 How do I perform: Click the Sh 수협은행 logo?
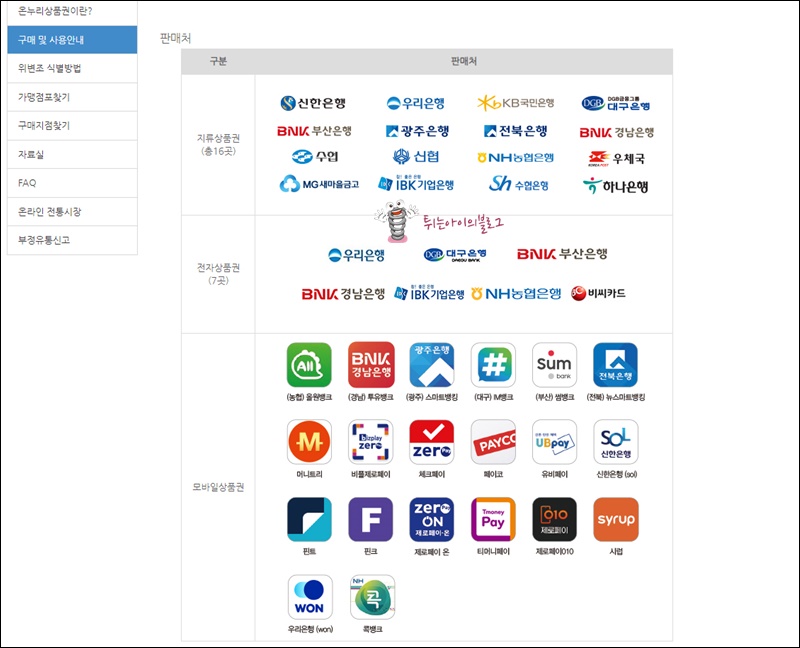(518, 184)
